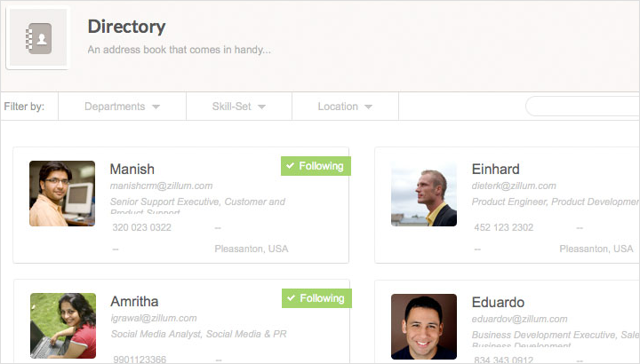
Task: Open Amritha's profile by name
Action: pyautogui.click(x=136, y=302)
